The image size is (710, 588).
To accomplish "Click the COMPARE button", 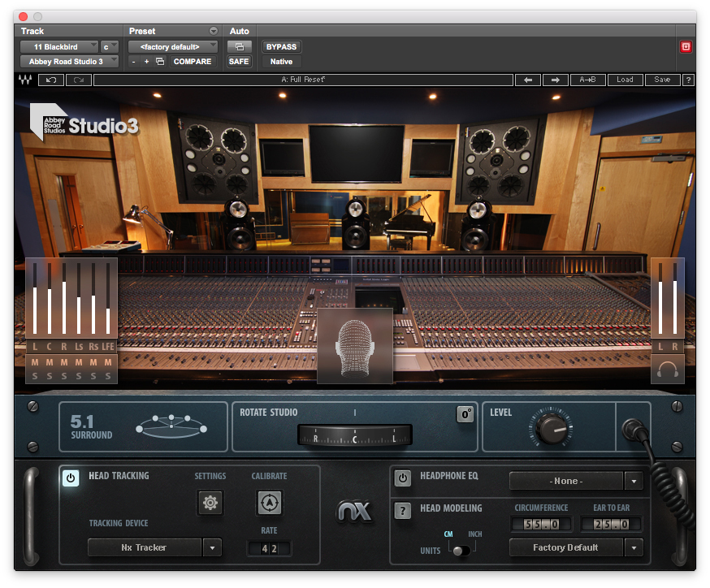I will 192,62.
